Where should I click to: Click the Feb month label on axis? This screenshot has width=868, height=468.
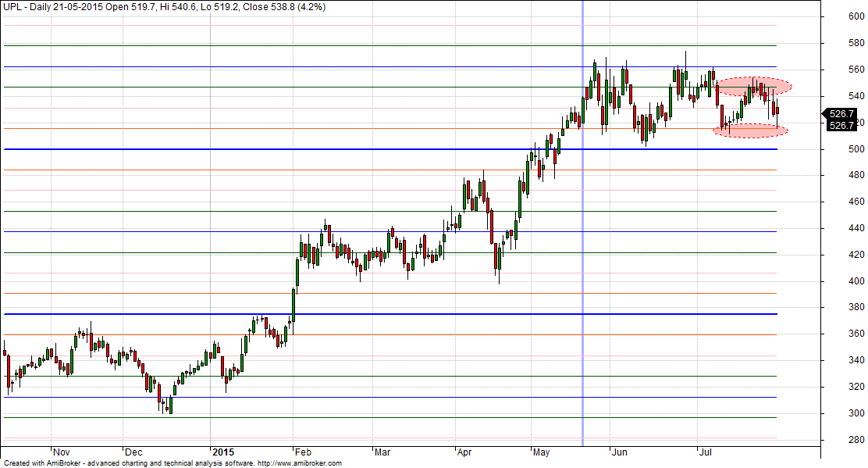coord(304,452)
